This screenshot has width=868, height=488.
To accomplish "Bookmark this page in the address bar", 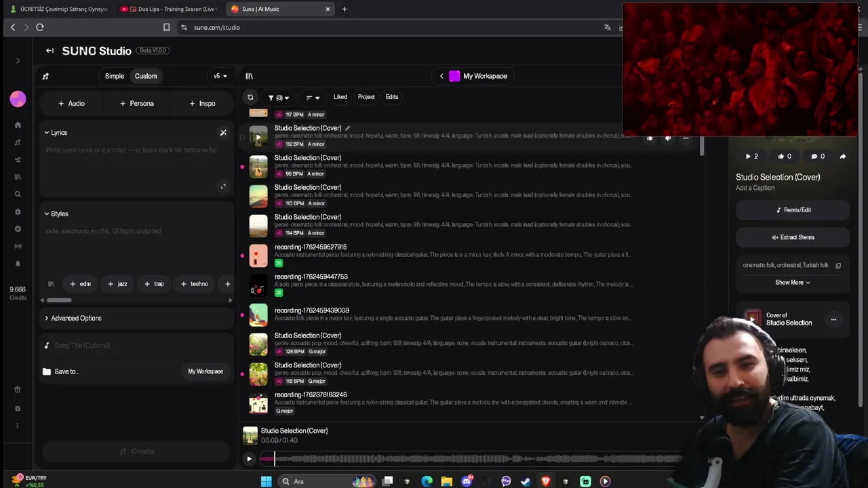I will coord(166,27).
